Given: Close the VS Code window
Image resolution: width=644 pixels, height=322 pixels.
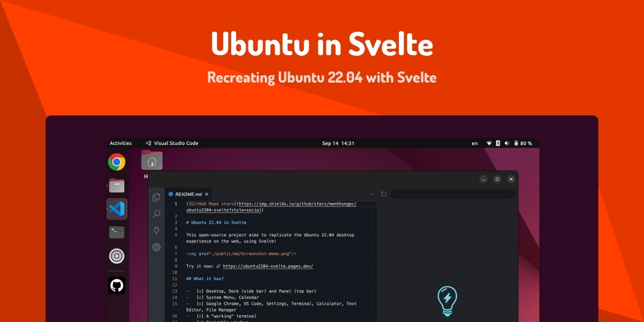Looking at the screenshot, I should coord(511,179).
